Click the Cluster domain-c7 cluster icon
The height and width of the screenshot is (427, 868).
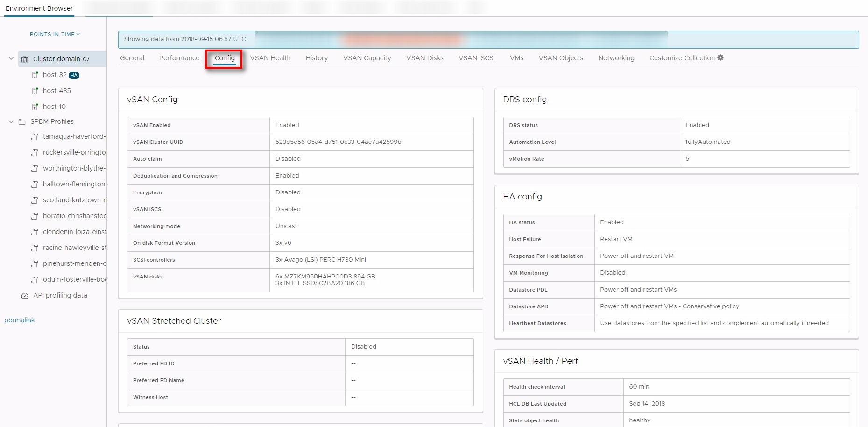coord(25,59)
